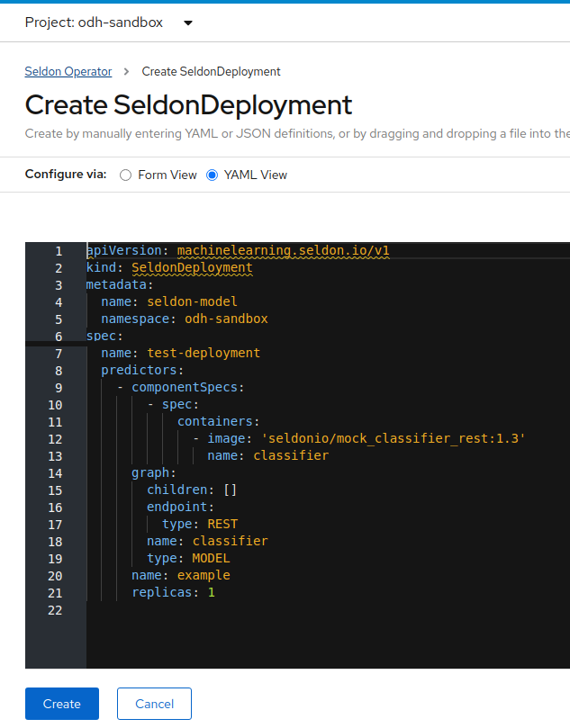Go to Seldon Operator breadcrumb link

(x=68, y=71)
